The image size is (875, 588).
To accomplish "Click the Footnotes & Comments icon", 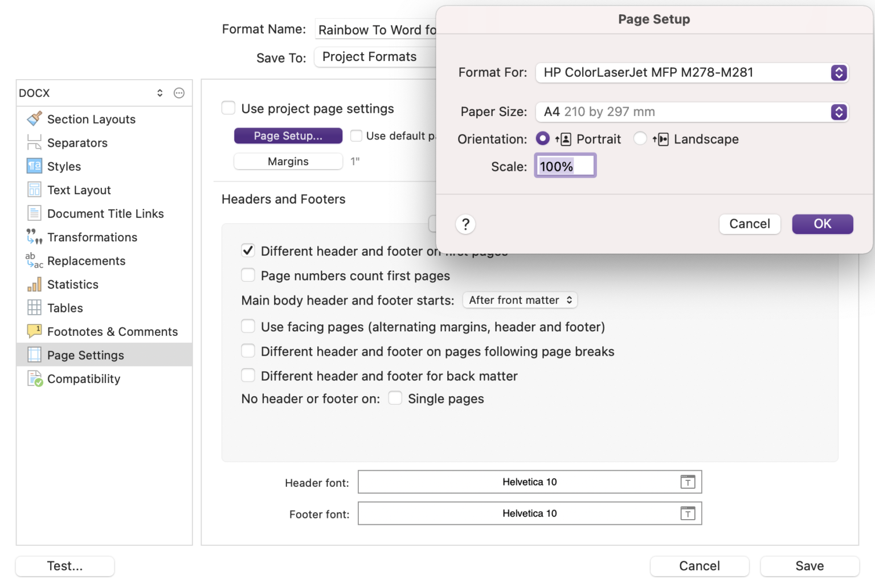I will [34, 331].
